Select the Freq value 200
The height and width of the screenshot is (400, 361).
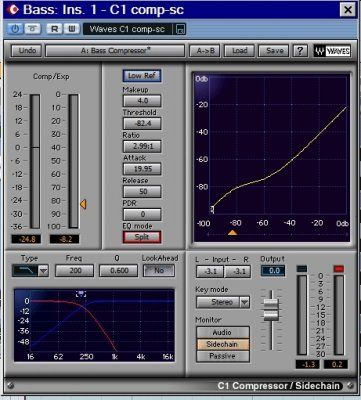click(x=74, y=271)
